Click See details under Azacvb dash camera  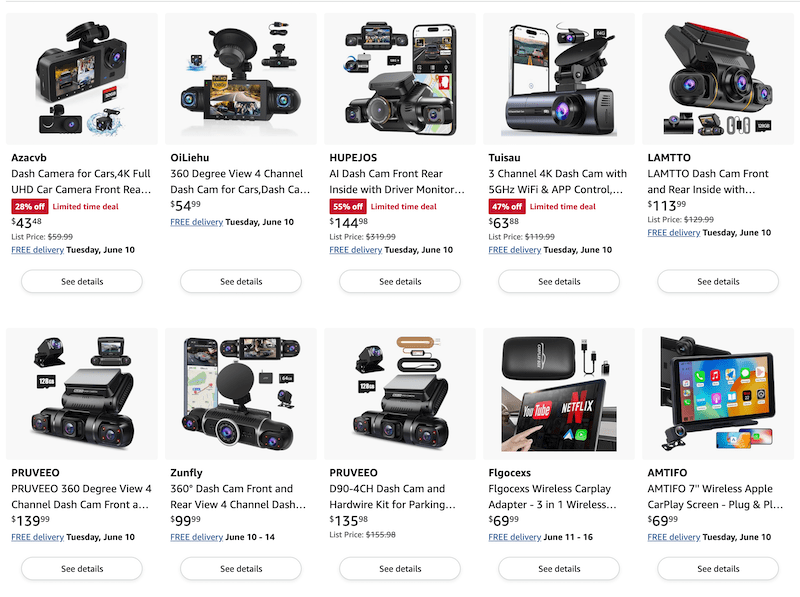point(82,281)
